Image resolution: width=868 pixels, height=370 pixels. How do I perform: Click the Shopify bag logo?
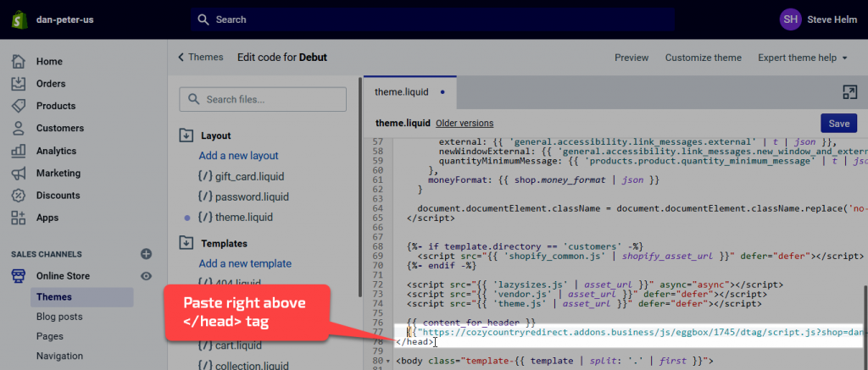20,20
